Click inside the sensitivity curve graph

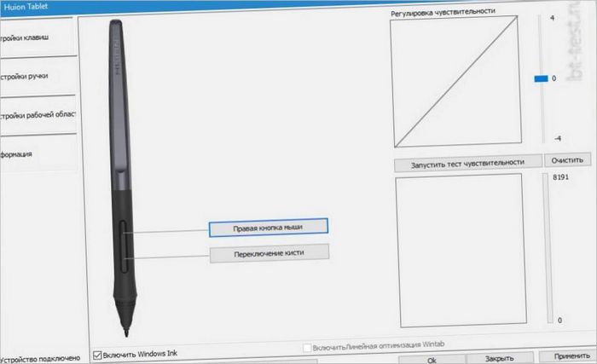tap(455, 82)
